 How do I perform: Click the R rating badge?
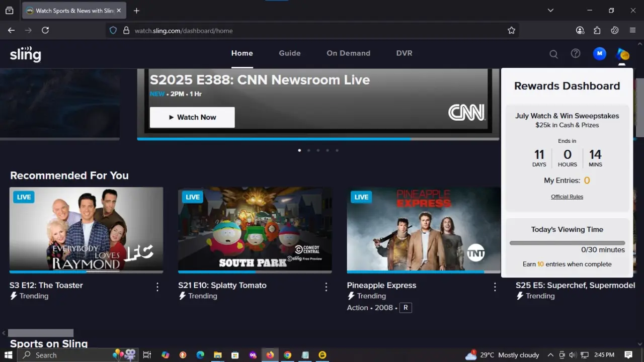coord(406,308)
